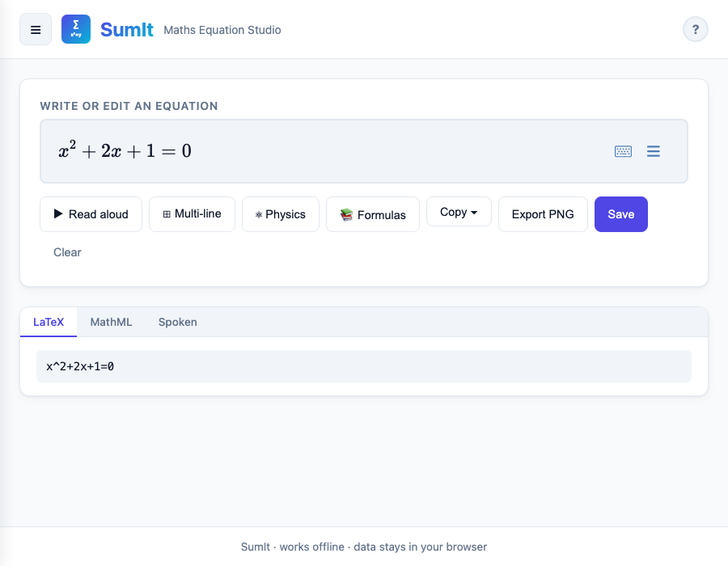Open the hamburger menu at top left
The height and width of the screenshot is (566, 728).
click(x=35, y=29)
